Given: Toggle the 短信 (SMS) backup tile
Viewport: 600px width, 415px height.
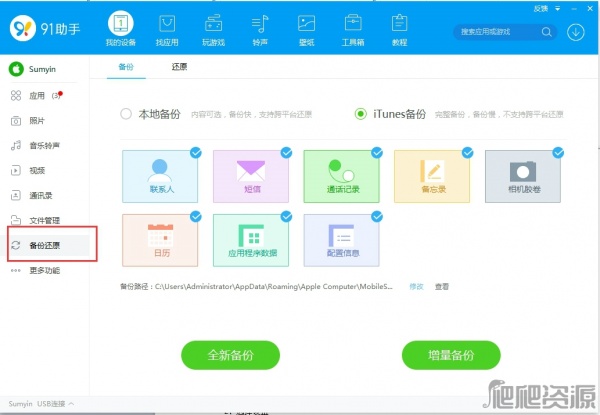Looking at the screenshot, I should pos(251,176).
